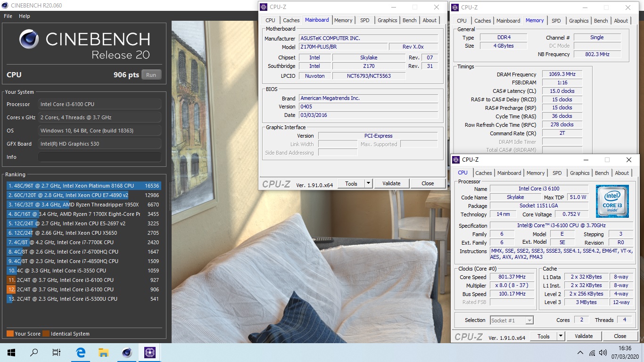This screenshot has height=362, width=644.
Task: Open CPU tab in mainboard CPU-Z window
Action: [270, 20]
